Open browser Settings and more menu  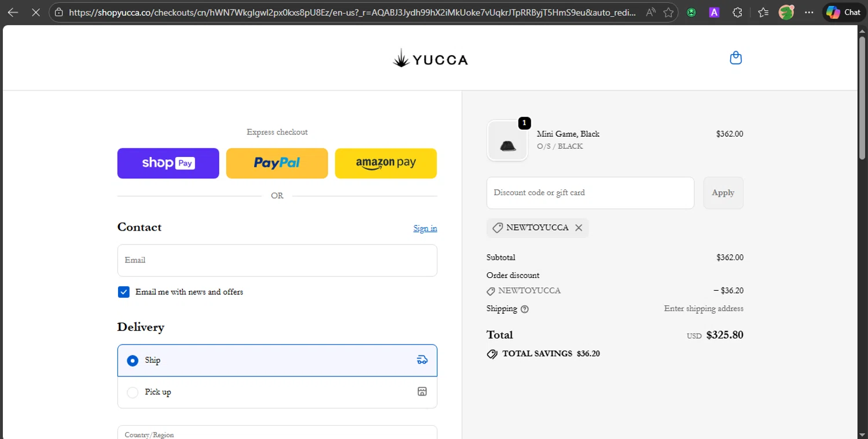click(809, 12)
